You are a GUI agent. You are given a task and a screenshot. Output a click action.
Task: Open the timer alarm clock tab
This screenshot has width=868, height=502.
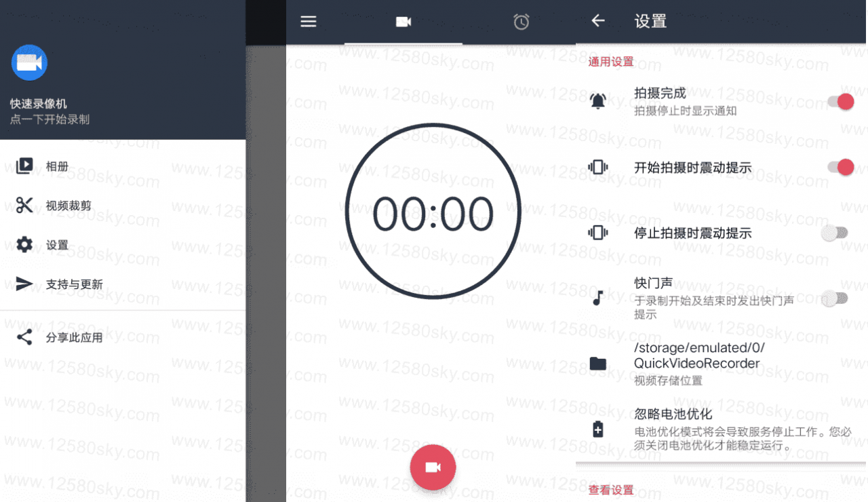(x=521, y=21)
